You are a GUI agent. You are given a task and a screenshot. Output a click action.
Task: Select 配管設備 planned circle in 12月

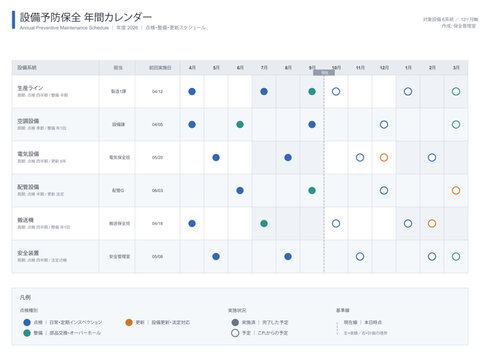(x=384, y=190)
